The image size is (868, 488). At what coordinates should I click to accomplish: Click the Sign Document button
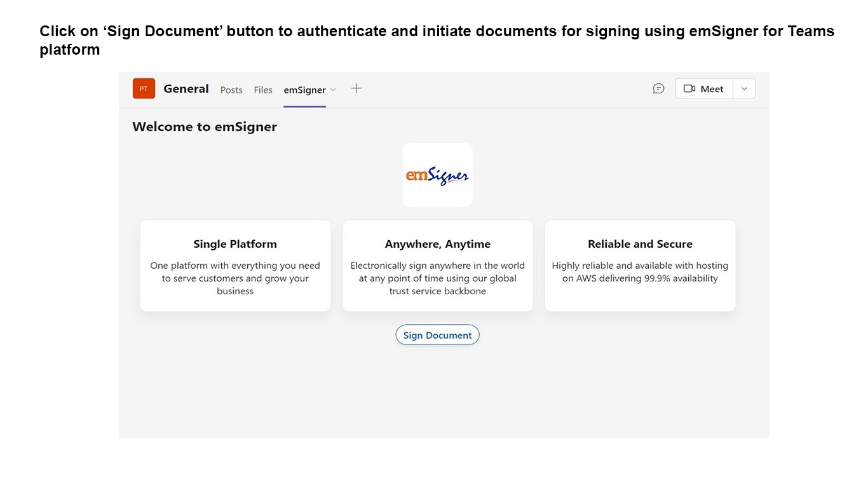point(437,335)
